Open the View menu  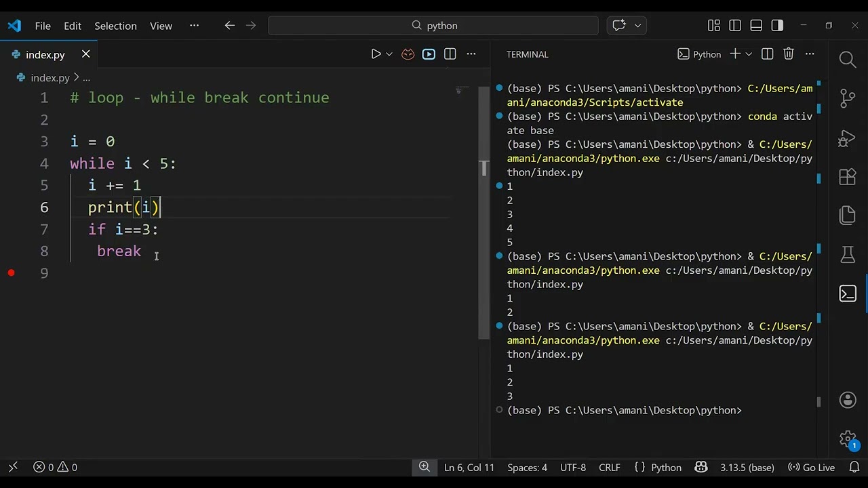point(161,26)
